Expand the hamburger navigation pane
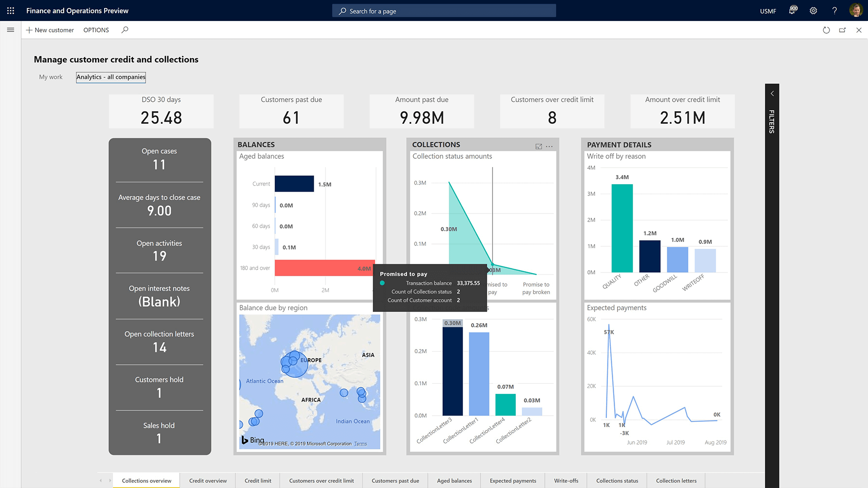The image size is (868, 488). pyautogui.click(x=10, y=29)
